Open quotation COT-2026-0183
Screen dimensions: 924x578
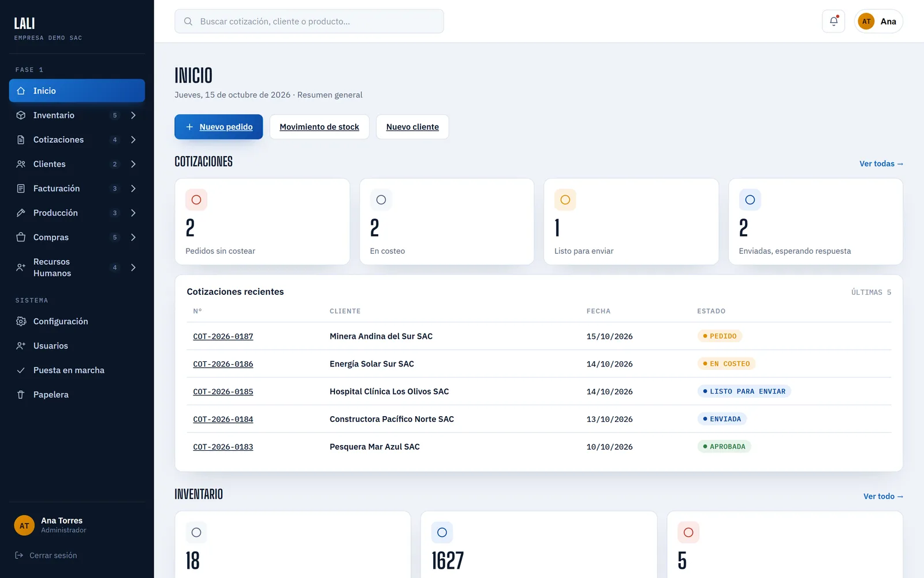pos(223,447)
